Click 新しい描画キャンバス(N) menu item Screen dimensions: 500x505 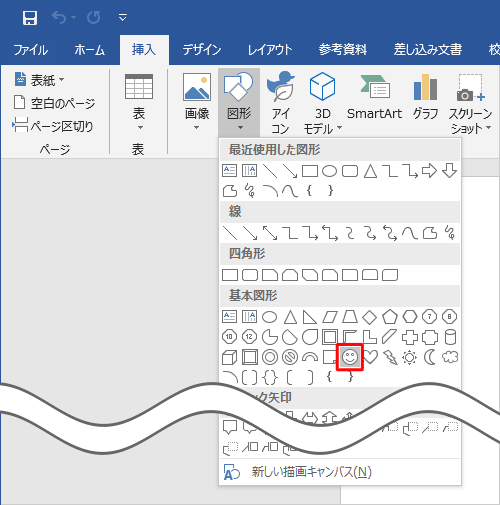pyautogui.click(x=340, y=472)
